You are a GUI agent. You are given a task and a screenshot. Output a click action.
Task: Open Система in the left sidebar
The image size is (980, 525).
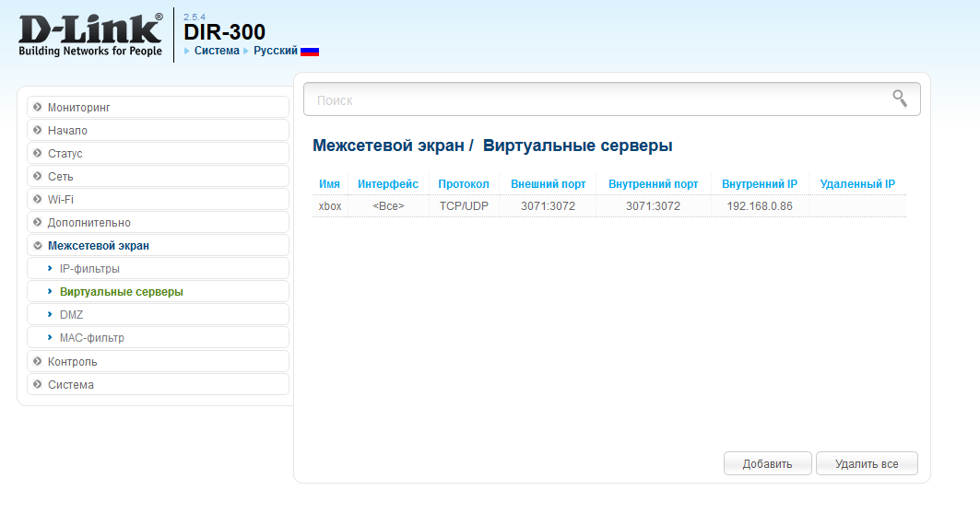tap(159, 385)
